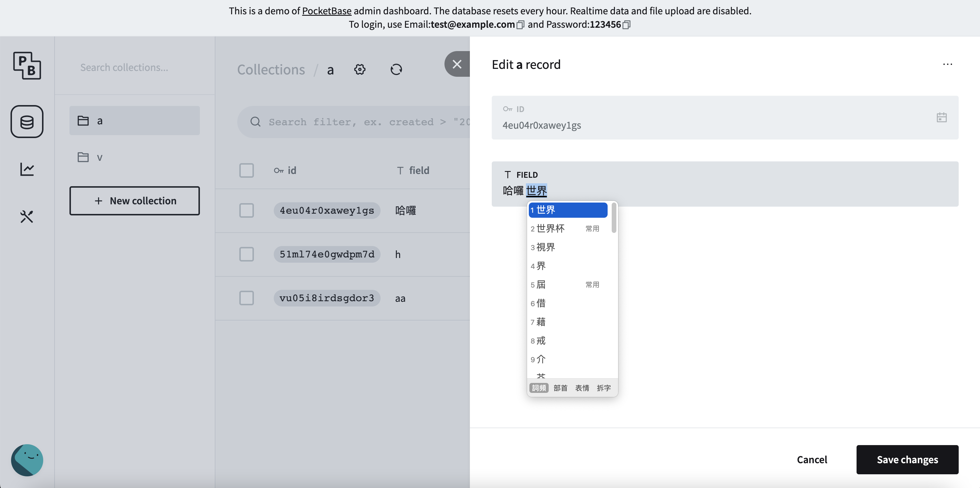Open the calendar icon in the ID field
The width and height of the screenshot is (980, 488).
(x=941, y=118)
